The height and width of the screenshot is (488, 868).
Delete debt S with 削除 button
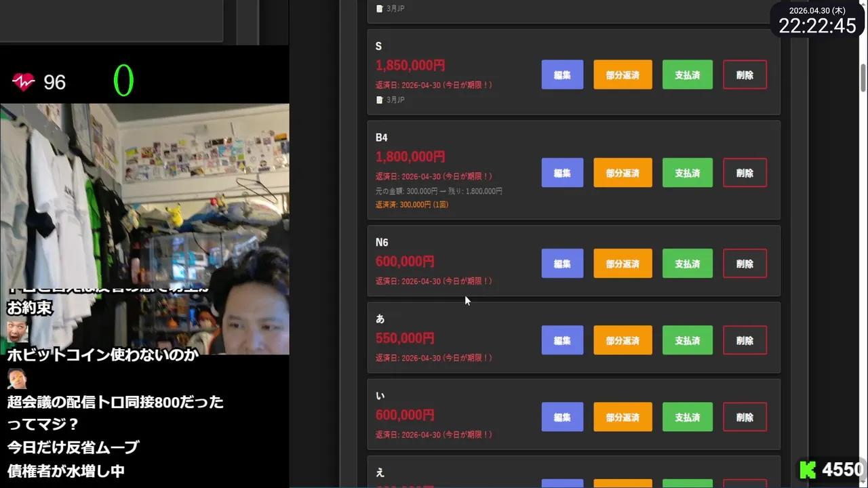coord(745,75)
